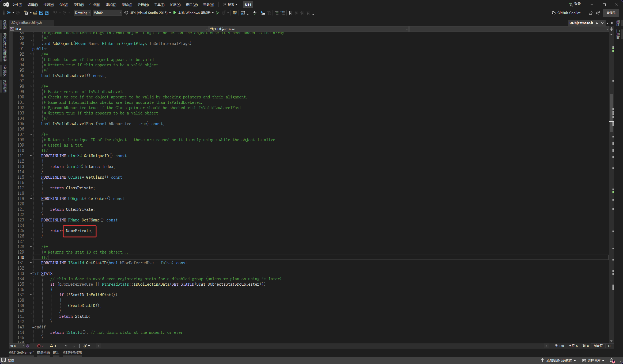Image resolution: width=623 pixels, height=364 pixels.
Task: Open the Win64 platform dropdown
Action: click(107, 13)
